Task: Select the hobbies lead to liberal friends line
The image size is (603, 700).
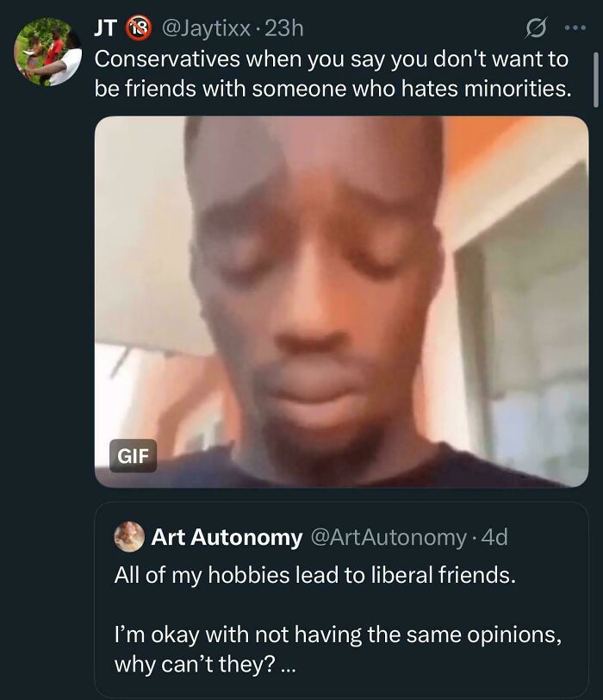Action: click(284, 574)
